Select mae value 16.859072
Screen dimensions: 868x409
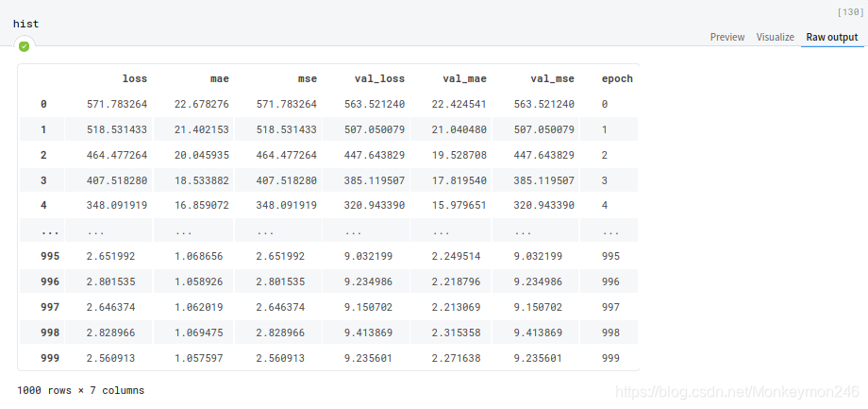pyautogui.click(x=202, y=205)
